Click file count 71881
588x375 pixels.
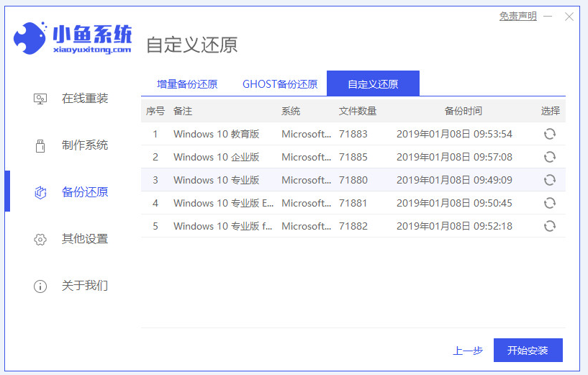coord(353,203)
